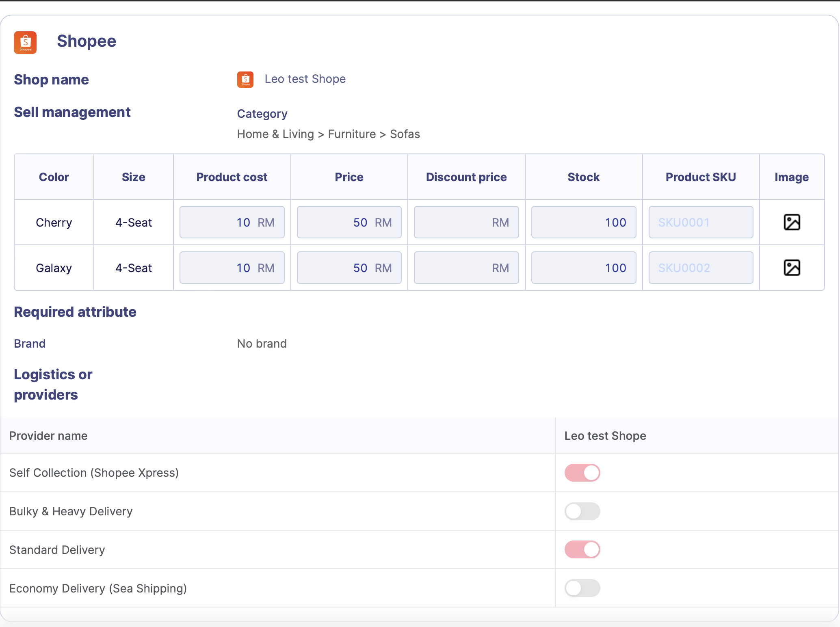The image size is (840, 627).
Task: Click the SKU0002 product SKU field
Action: coord(700,268)
